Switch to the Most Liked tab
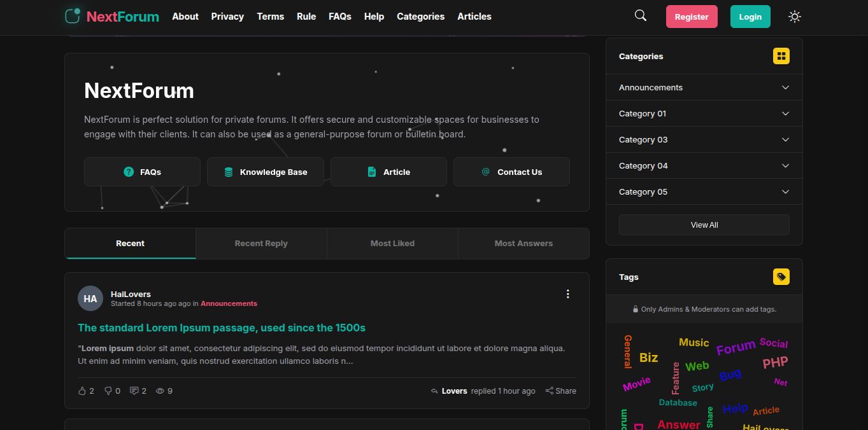Viewport: 868px width, 430px height. click(x=392, y=244)
